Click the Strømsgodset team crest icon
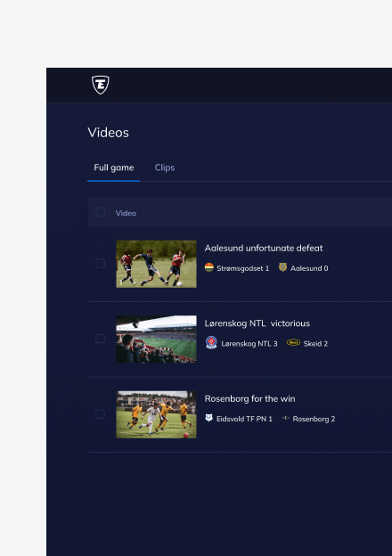The height and width of the screenshot is (556, 392). pyautogui.click(x=209, y=267)
